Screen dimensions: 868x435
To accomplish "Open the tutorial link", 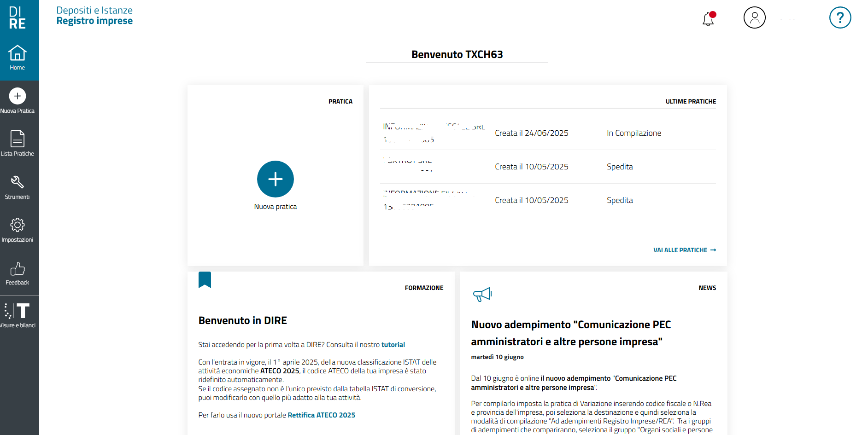I will tap(393, 345).
